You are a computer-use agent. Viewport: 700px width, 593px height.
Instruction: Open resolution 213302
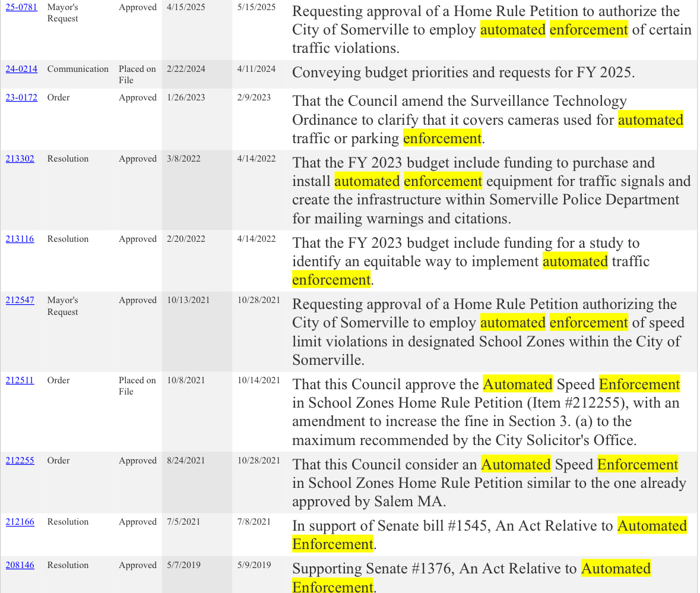(x=20, y=159)
